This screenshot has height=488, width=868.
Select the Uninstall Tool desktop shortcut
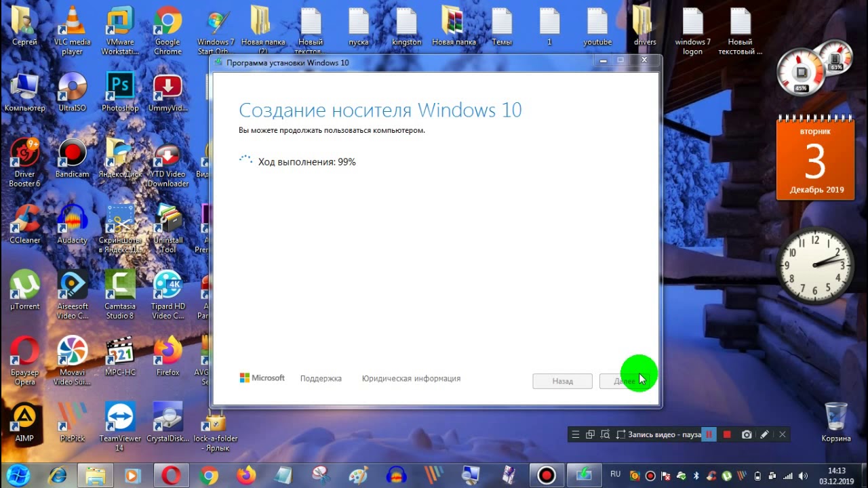pos(167,229)
